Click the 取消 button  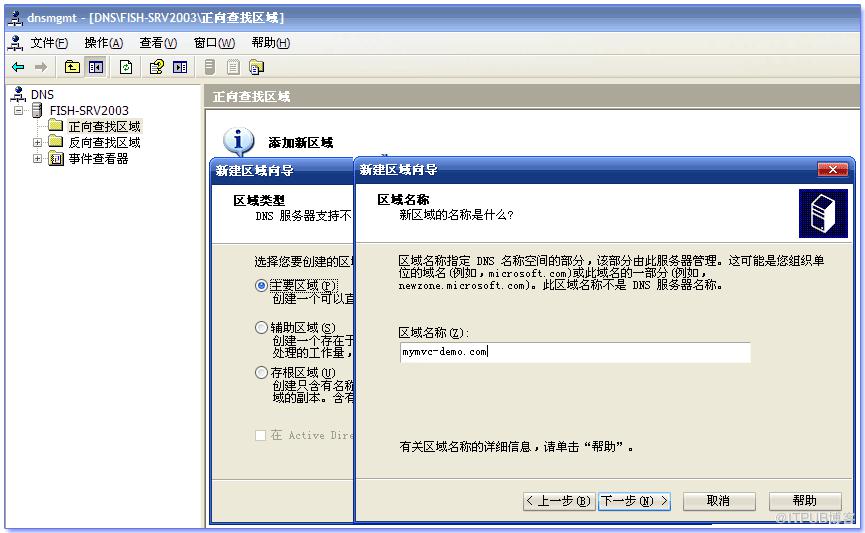coord(719,501)
